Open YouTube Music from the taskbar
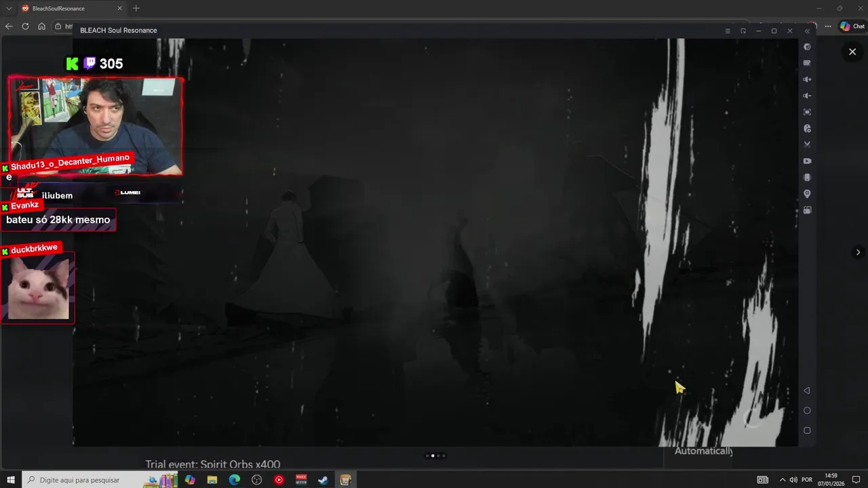This screenshot has width=868, height=488. 279,480
